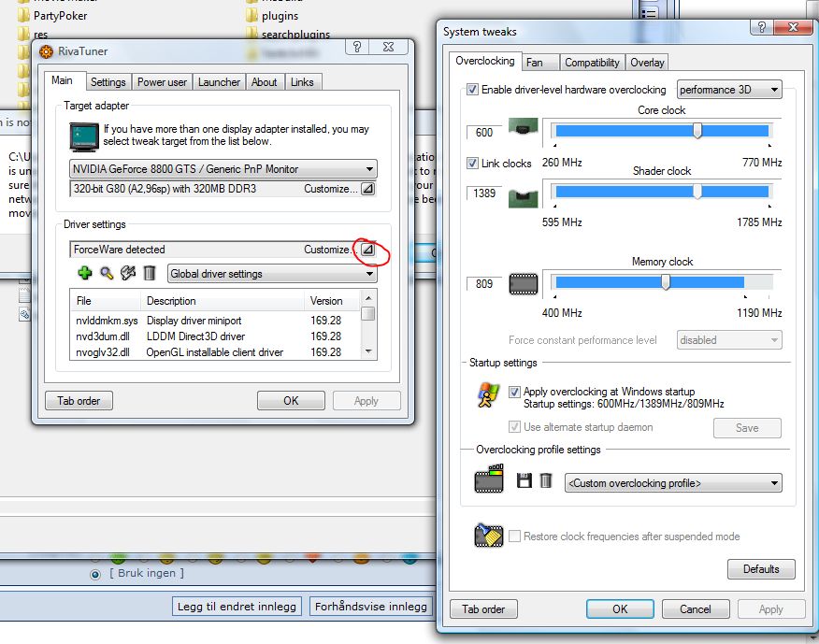Open the Links tab

(x=302, y=82)
